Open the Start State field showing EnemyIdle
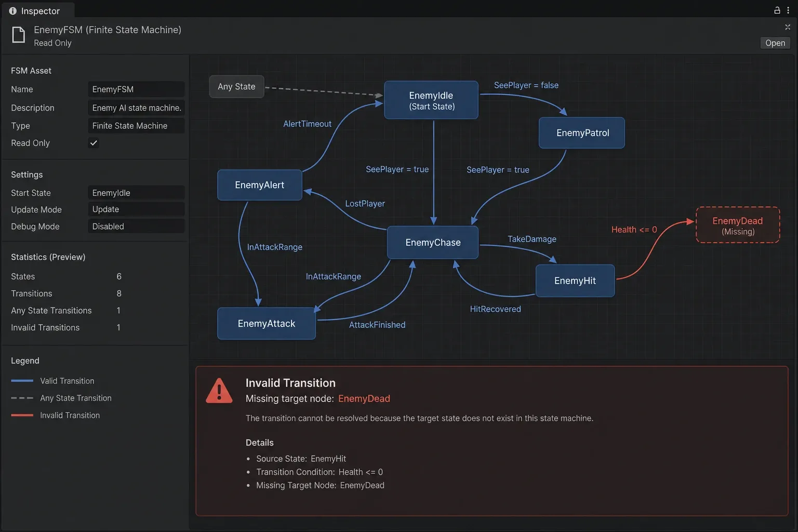Screen dimensions: 798x532 (136, 193)
